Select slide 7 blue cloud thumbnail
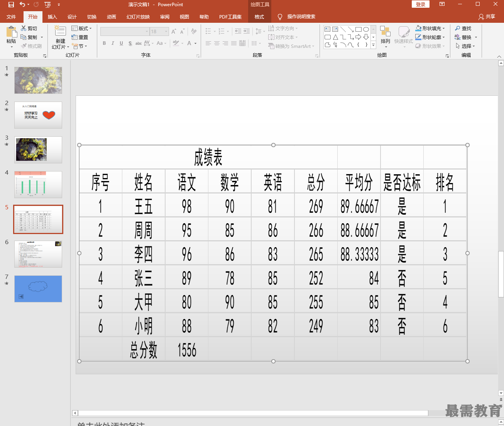The image size is (504, 426). click(38, 289)
